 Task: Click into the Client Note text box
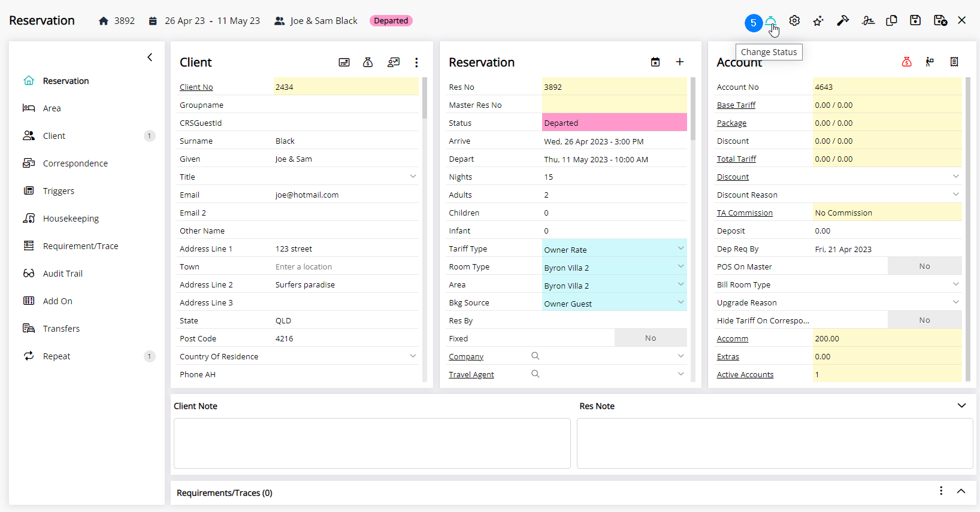click(x=371, y=443)
